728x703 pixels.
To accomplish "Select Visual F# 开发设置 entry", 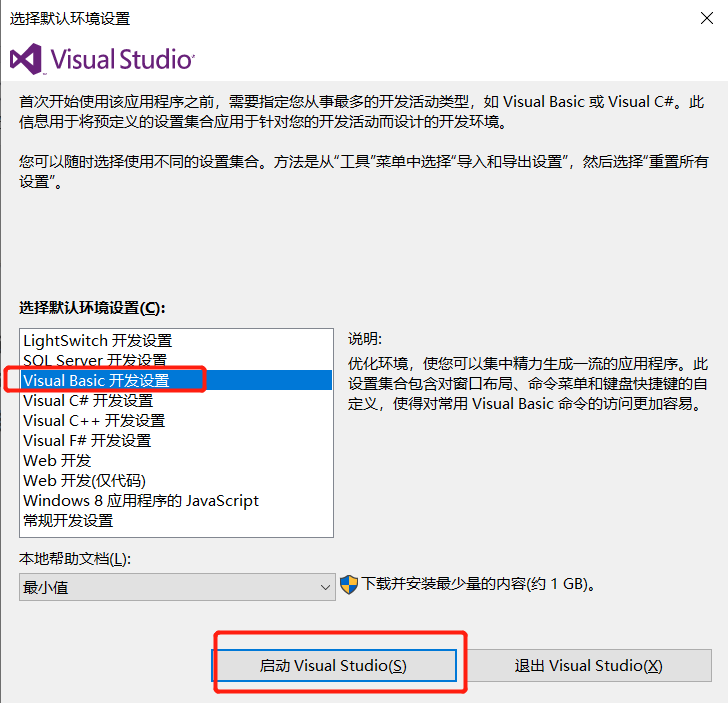I will tap(176, 440).
